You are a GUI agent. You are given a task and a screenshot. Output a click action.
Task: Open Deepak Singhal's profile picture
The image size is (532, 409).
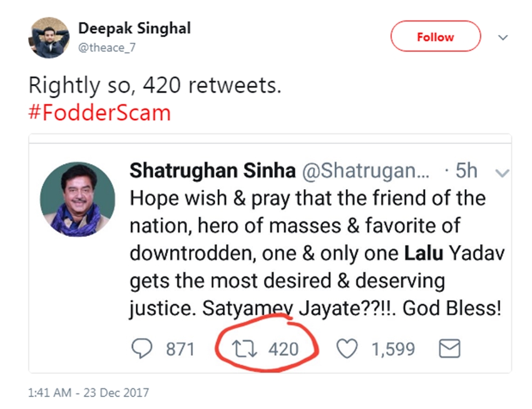[48, 38]
